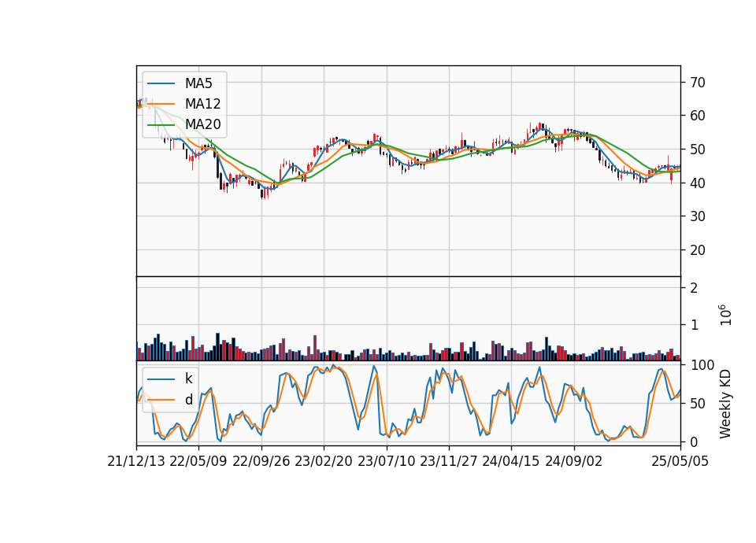
Task: Click the 22/09/26 date label
Action: click(261, 461)
